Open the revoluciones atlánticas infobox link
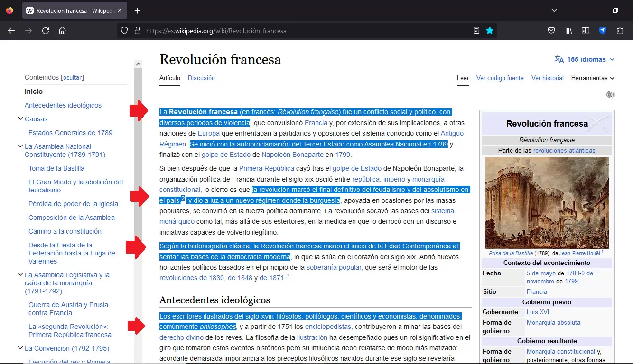633x364 pixels. 564,150
